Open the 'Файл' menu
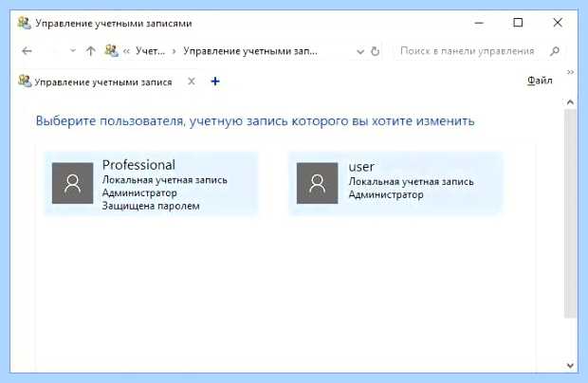588x383 pixels. pos(540,81)
